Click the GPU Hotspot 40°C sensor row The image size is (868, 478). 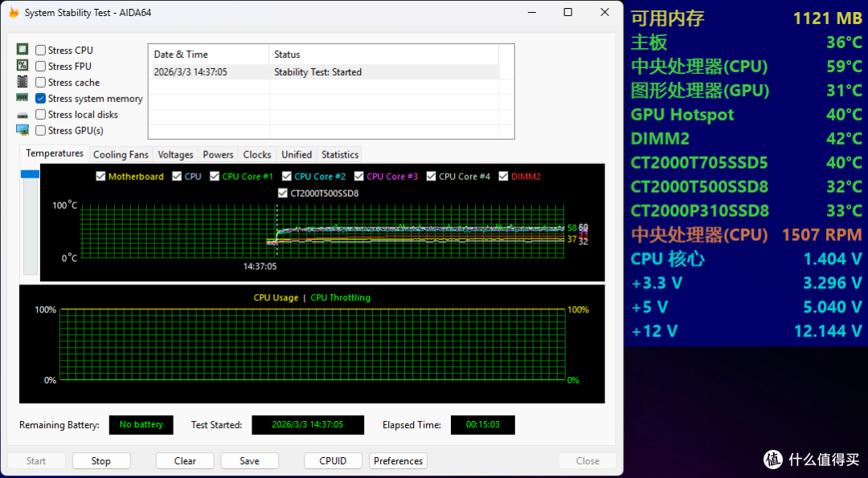pos(746,115)
